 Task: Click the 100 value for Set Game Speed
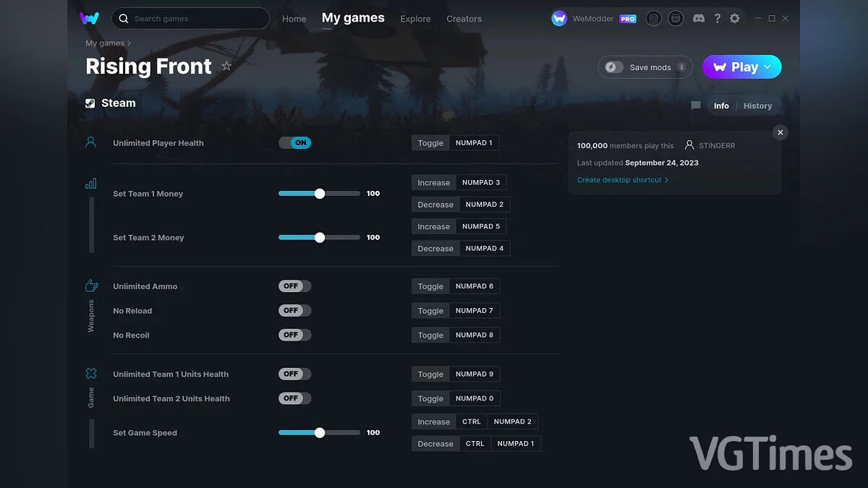pos(373,433)
